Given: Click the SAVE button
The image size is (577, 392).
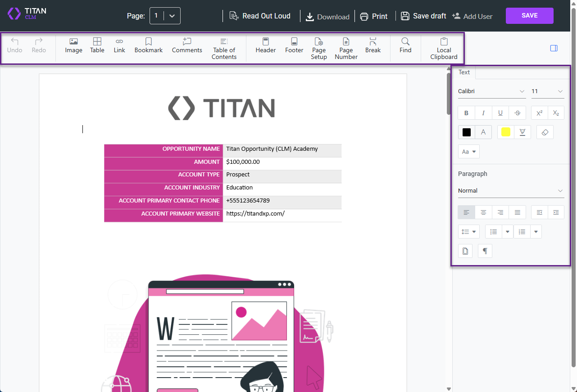Looking at the screenshot, I should 529,15.
